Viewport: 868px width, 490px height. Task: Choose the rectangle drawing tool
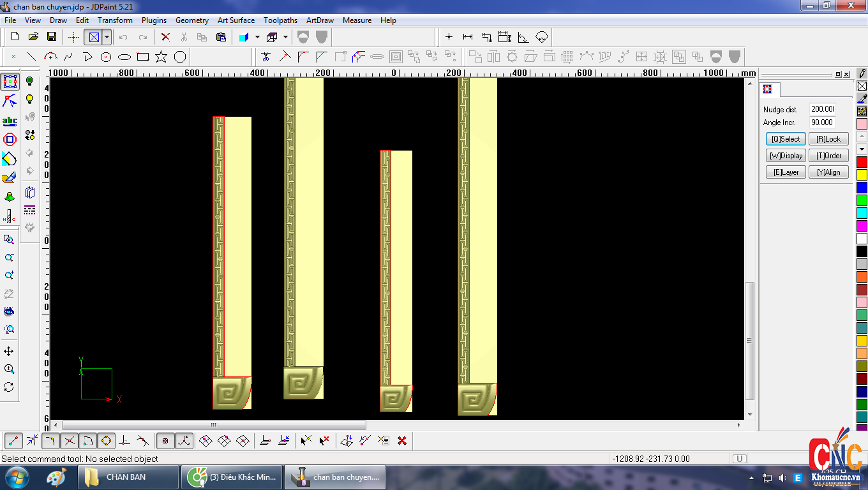143,57
